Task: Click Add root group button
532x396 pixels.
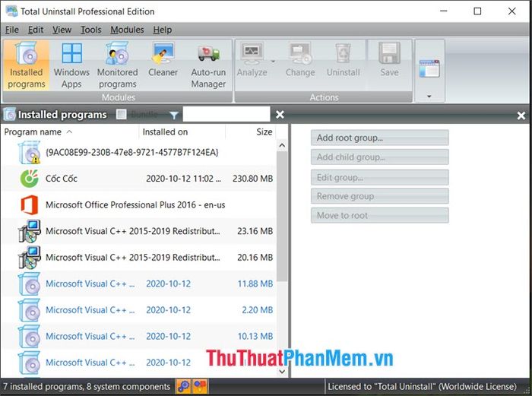Action: (380, 138)
